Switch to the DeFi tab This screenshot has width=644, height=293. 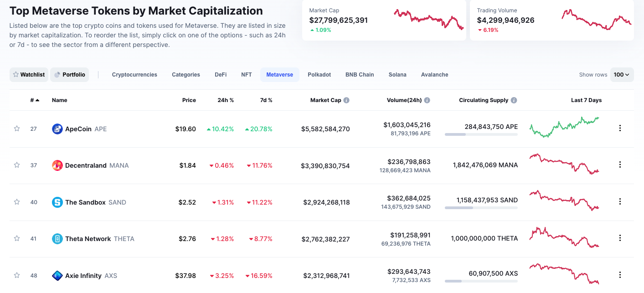221,75
